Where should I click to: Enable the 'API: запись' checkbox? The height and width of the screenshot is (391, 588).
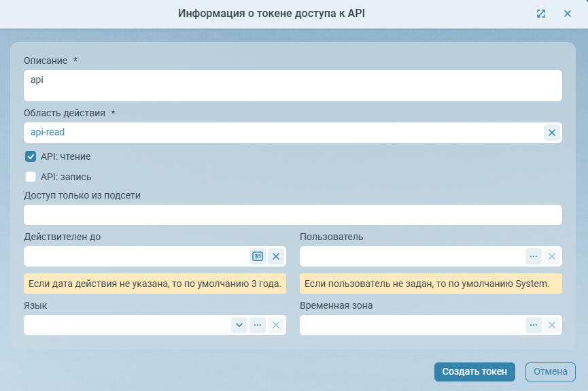coord(31,177)
